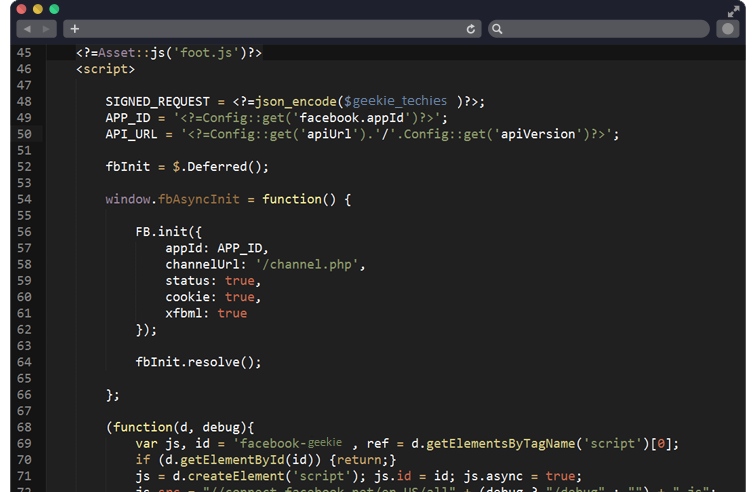Image resolution: width=756 pixels, height=492 pixels.
Task: Click the yellow minimize window button
Action: pos(38,9)
